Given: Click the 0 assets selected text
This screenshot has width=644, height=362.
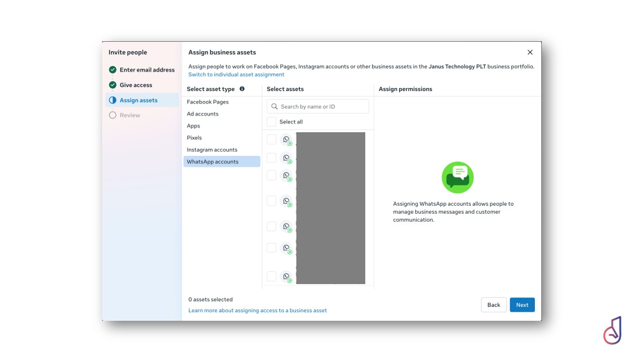Looking at the screenshot, I should (210, 299).
